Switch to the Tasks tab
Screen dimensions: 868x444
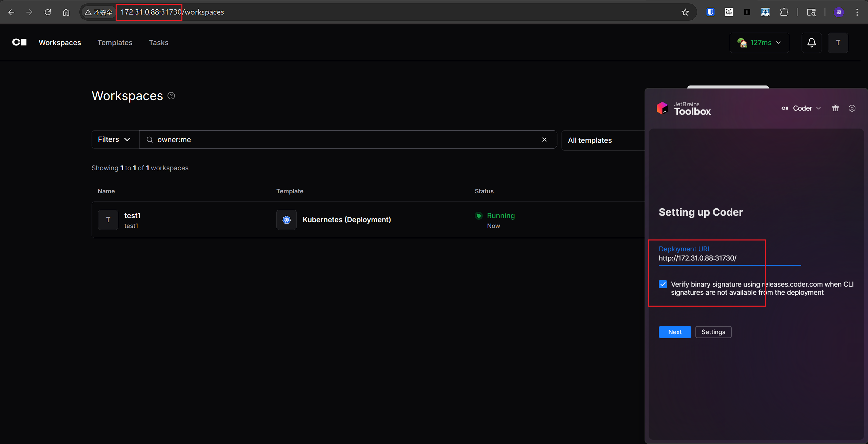tap(159, 43)
